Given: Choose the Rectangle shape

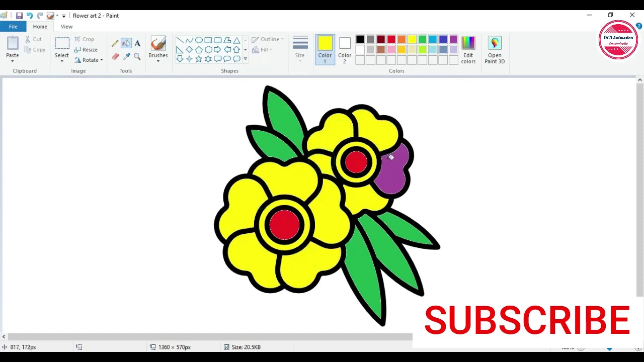Looking at the screenshot, I should tap(208, 40).
